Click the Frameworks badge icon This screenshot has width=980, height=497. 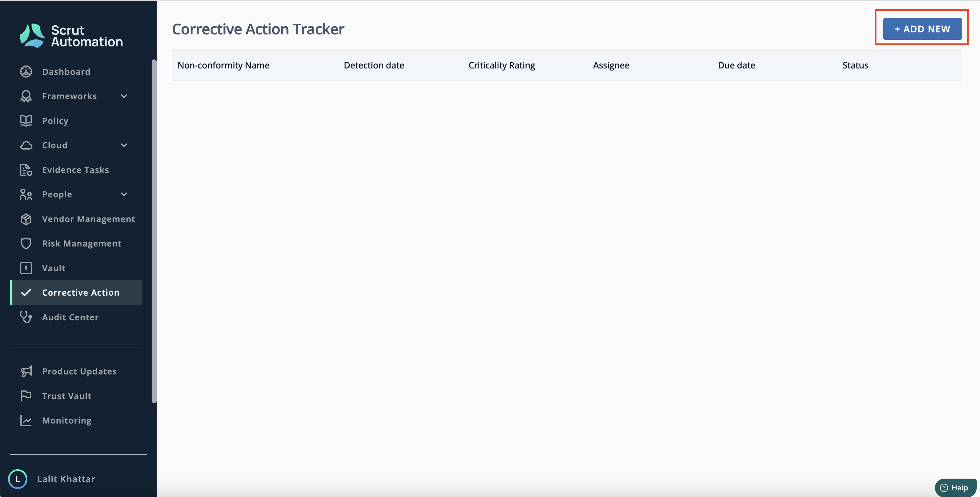pos(26,96)
